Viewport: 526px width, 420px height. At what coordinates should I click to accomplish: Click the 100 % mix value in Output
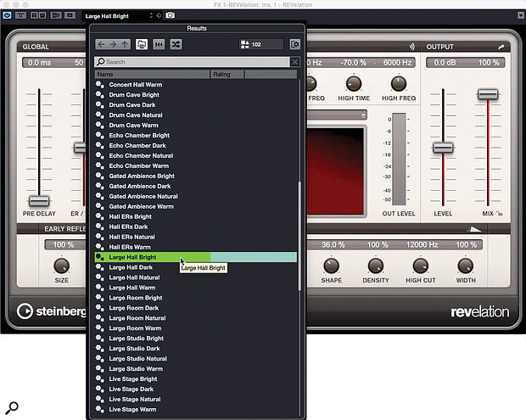489,63
